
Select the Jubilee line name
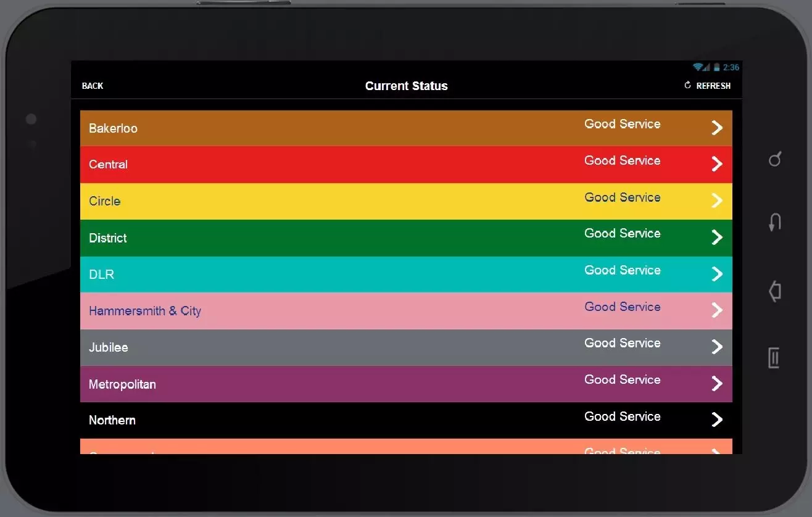[108, 347]
